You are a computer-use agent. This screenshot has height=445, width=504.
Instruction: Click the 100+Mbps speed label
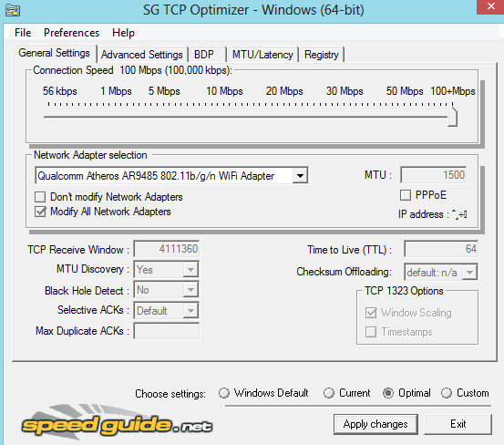click(x=453, y=91)
